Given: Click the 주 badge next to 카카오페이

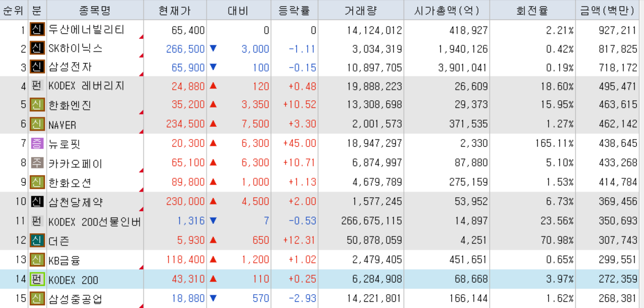Looking at the screenshot, I should point(37,163).
